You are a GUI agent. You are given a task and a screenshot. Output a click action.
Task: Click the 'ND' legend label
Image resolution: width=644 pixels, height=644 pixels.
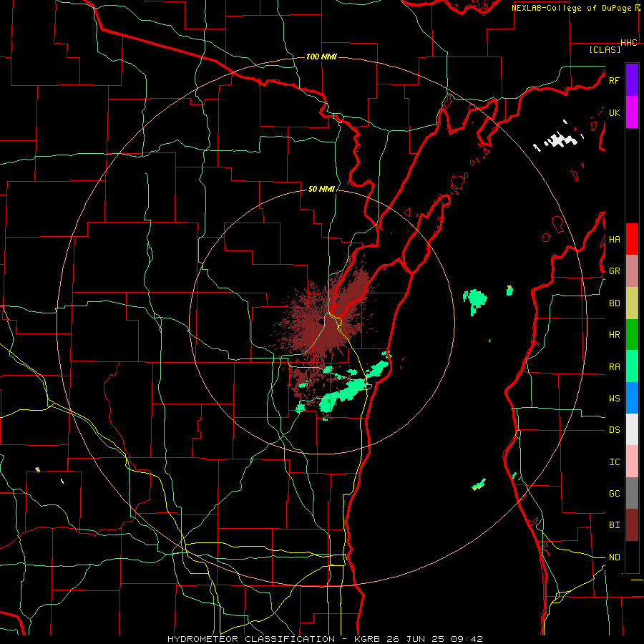[x=614, y=557]
